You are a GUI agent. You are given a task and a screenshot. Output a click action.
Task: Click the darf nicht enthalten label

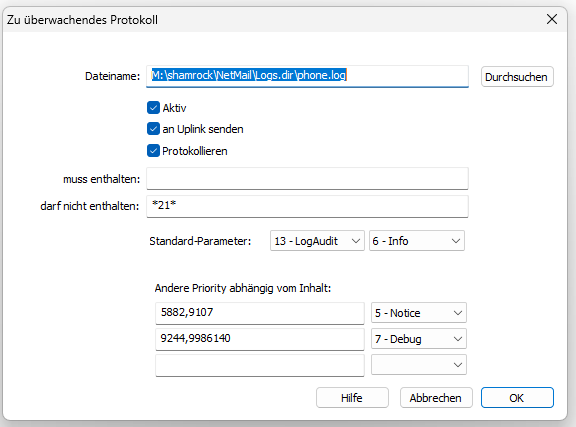point(90,206)
